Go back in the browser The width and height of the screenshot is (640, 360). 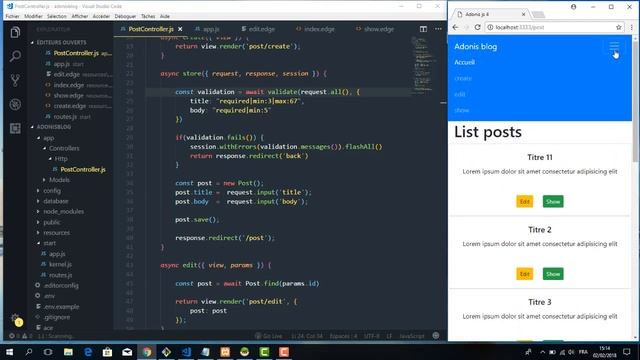[456, 27]
